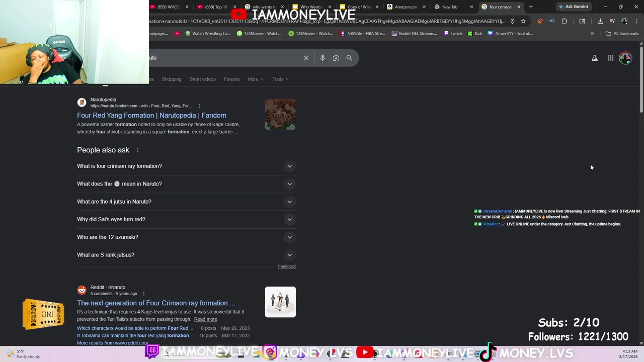Switch to the Short videos tab

[202, 79]
